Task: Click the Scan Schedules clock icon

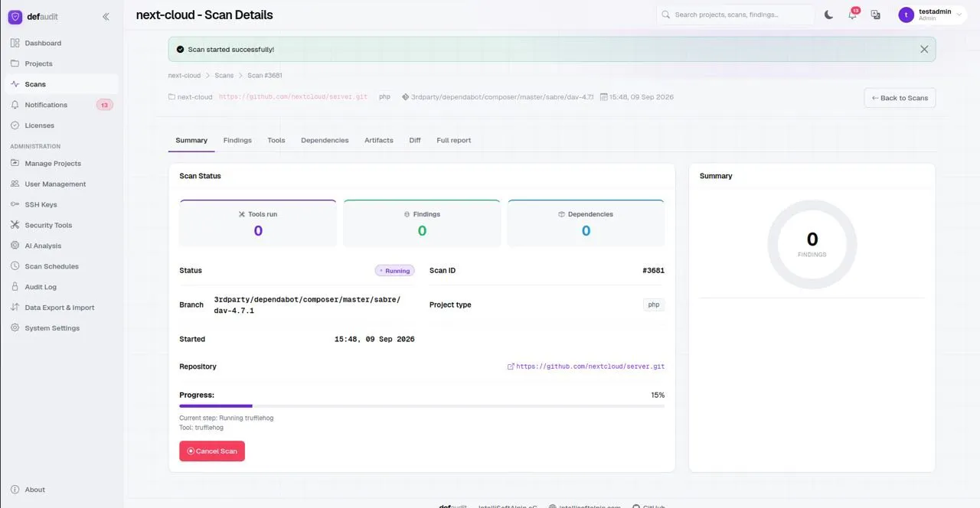Action: tap(15, 266)
